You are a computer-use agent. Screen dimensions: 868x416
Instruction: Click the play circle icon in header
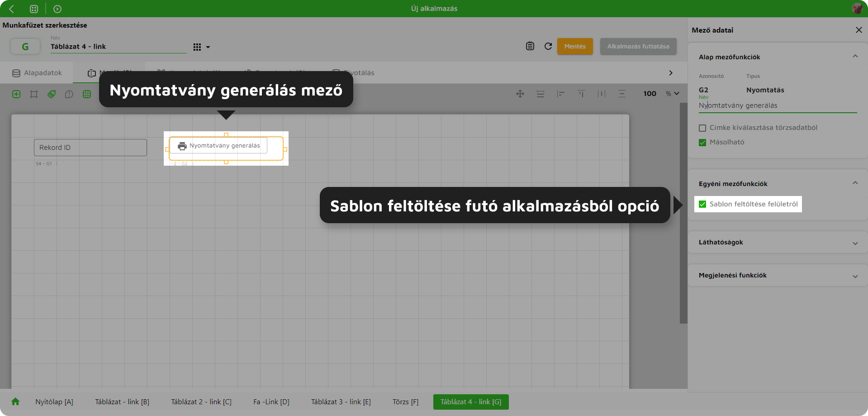(57, 9)
